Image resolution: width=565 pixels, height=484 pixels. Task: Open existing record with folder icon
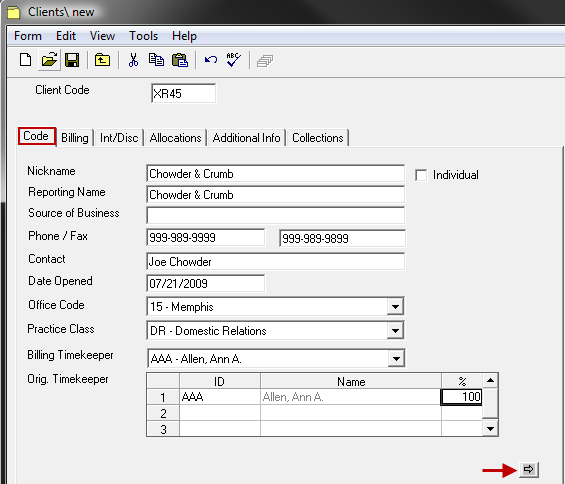(x=49, y=60)
